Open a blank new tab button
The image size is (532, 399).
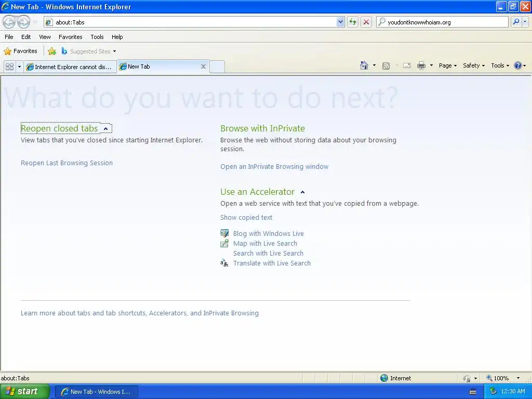tap(217, 66)
